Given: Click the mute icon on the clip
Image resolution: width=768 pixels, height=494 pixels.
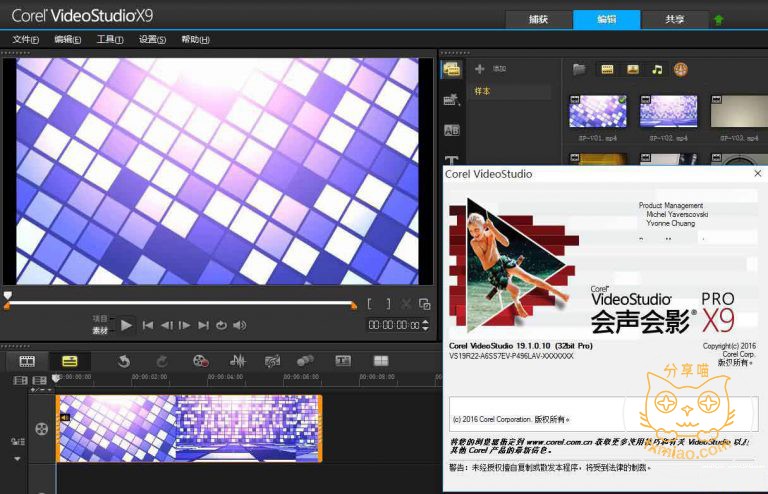Looking at the screenshot, I should (65, 417).
